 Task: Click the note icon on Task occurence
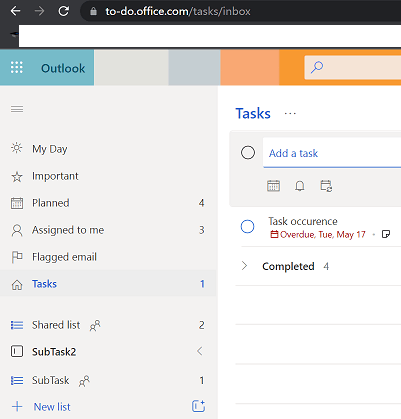pyautogui.click(x=386, y=234)
